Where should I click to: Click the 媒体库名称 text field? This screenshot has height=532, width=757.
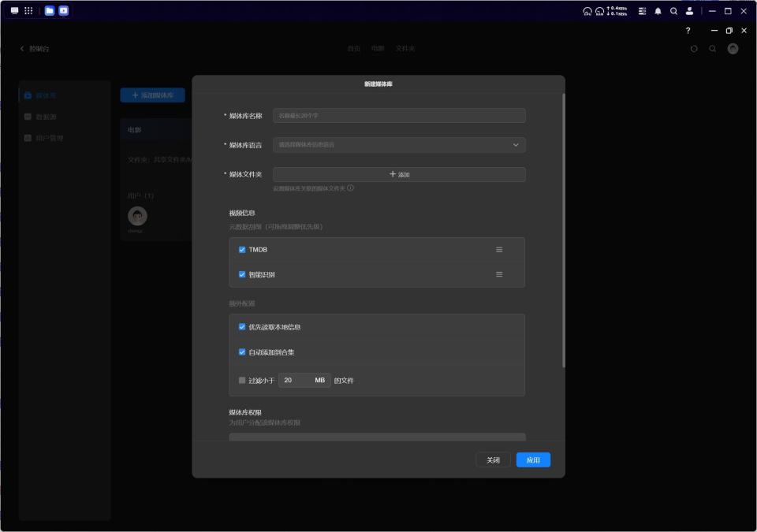point(399,115)
